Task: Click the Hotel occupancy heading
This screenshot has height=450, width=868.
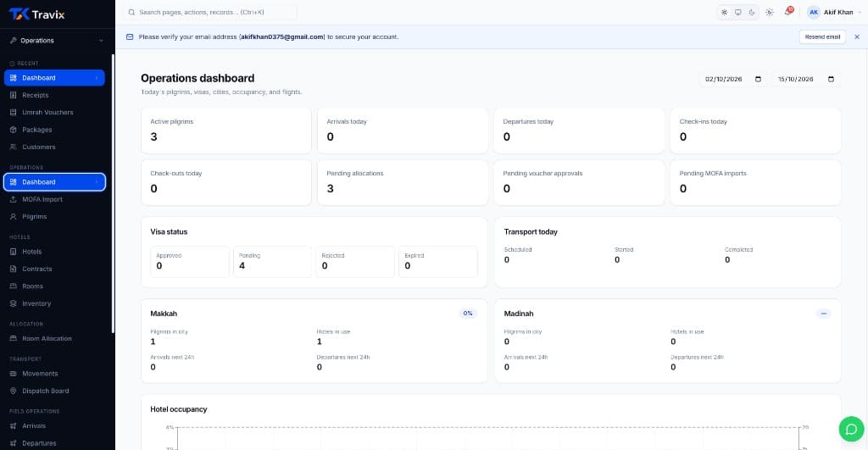Action: point(178,409)
